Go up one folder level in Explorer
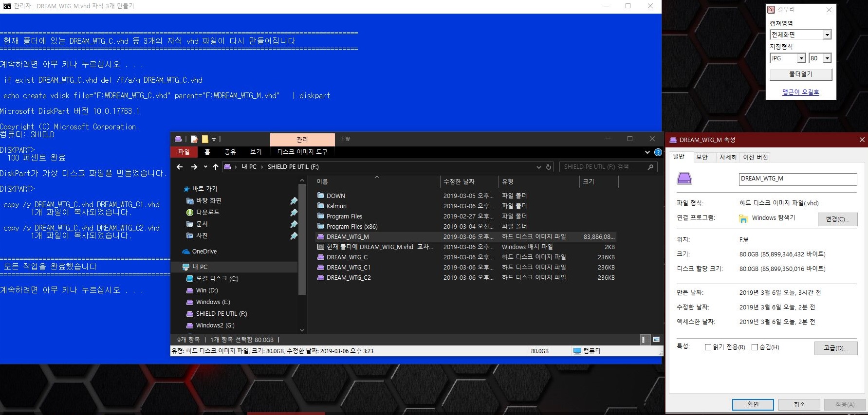 (x=215, y=167)
